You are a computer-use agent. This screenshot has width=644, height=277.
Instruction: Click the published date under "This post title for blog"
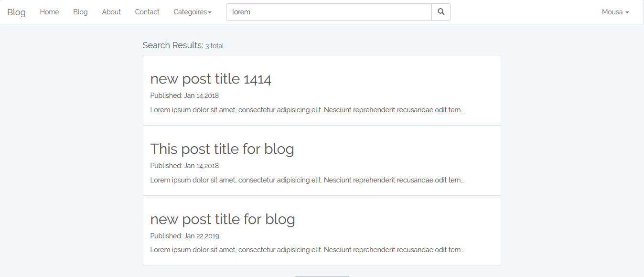(x=201, y=166)
